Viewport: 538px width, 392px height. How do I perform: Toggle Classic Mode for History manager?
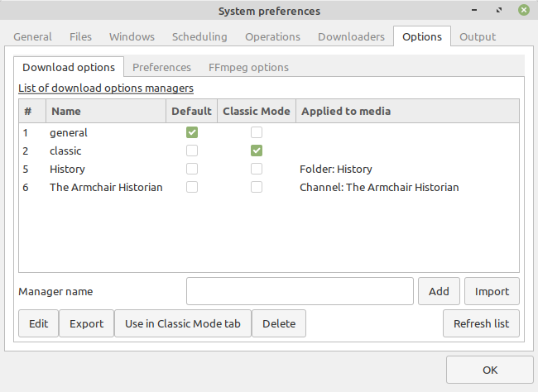click(257, 169)
